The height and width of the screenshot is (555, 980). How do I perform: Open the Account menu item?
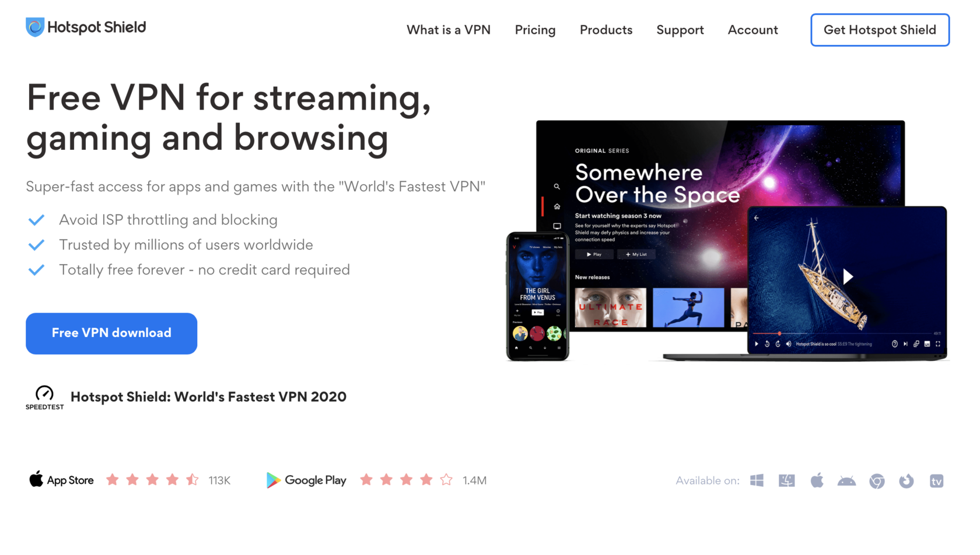coord(752,30)
